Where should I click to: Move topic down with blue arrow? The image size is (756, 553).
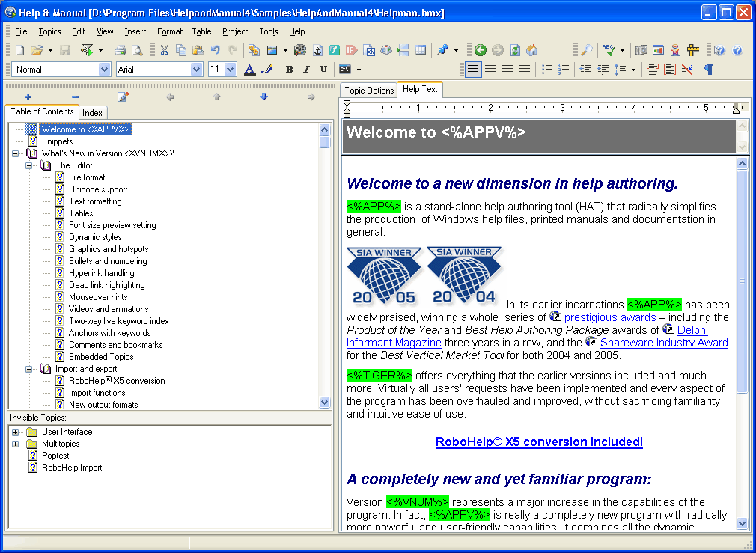263,97
